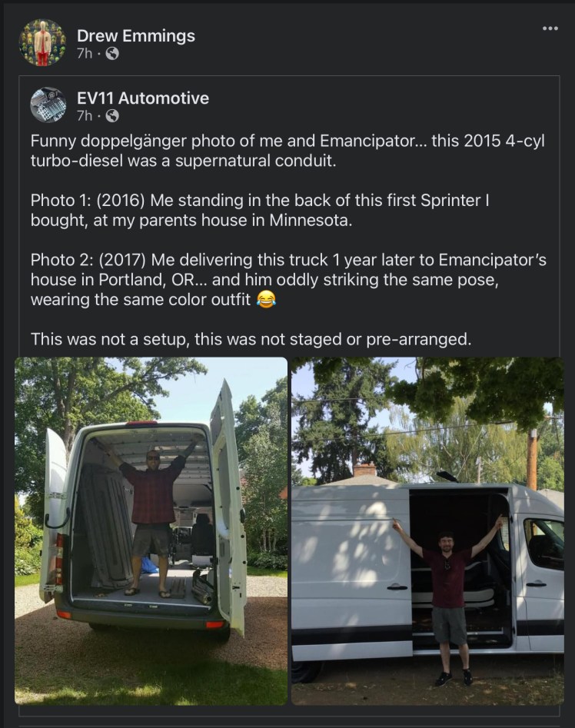Click the 7h timestamp under EV11 Automotive
The image size is (575, 728).
(84, 116)
